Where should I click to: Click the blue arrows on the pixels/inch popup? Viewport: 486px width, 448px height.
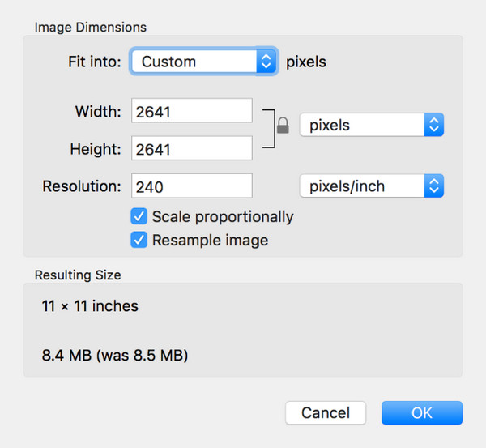click(x=434, y=186)
